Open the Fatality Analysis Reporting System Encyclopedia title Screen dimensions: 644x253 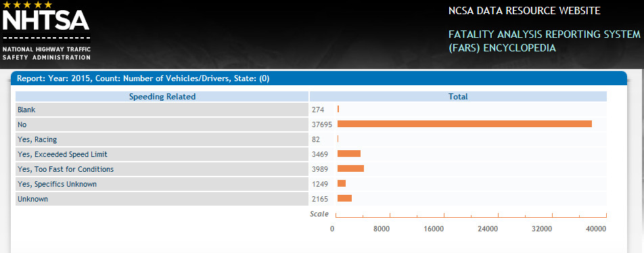point(544,41)
